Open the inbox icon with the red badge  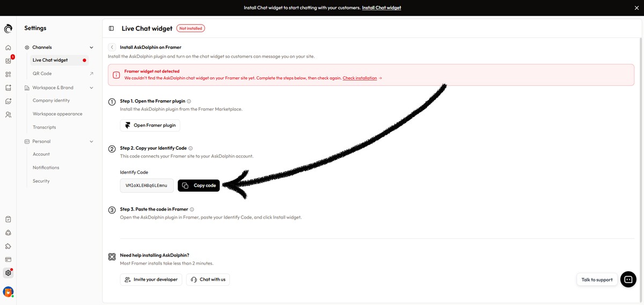pos(8,61)
